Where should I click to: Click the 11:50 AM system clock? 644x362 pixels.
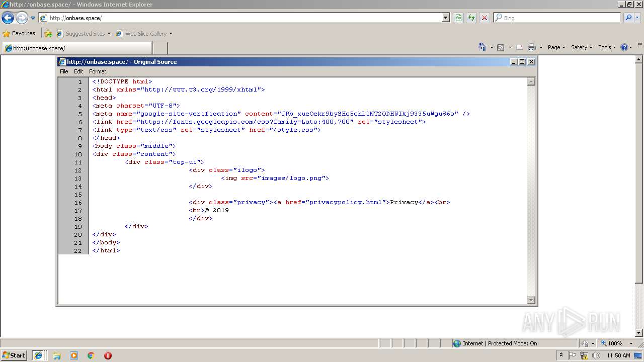pos(619,355)
